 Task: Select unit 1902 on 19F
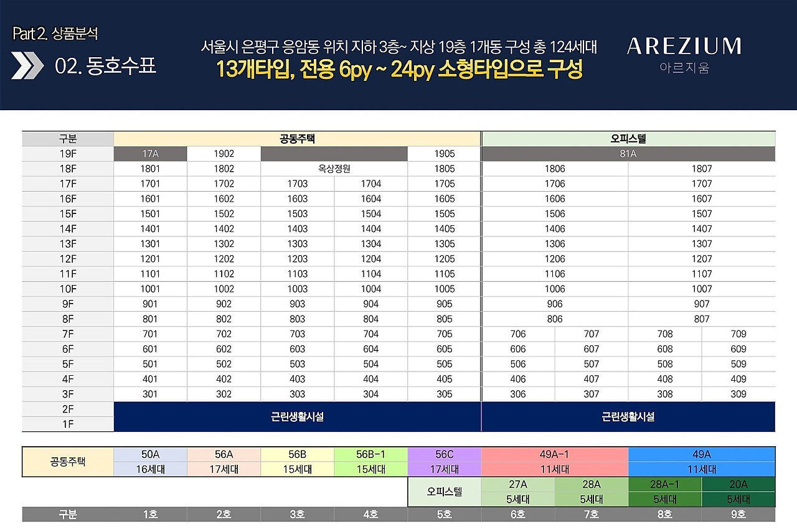224,154
